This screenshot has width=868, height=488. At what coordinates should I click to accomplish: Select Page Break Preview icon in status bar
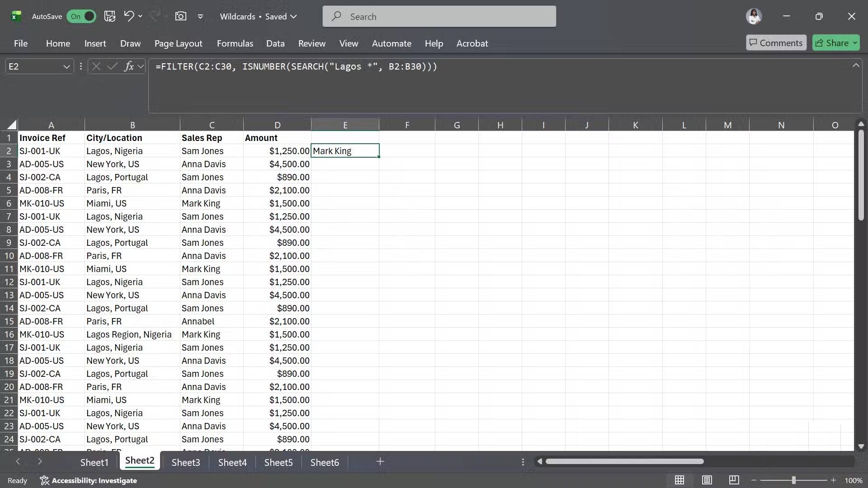pos(734,480)
